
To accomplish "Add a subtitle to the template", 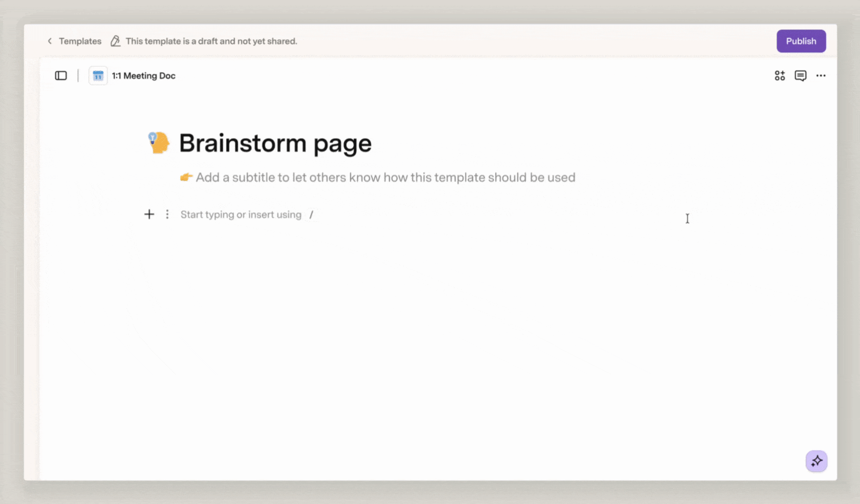I will 378,177.
